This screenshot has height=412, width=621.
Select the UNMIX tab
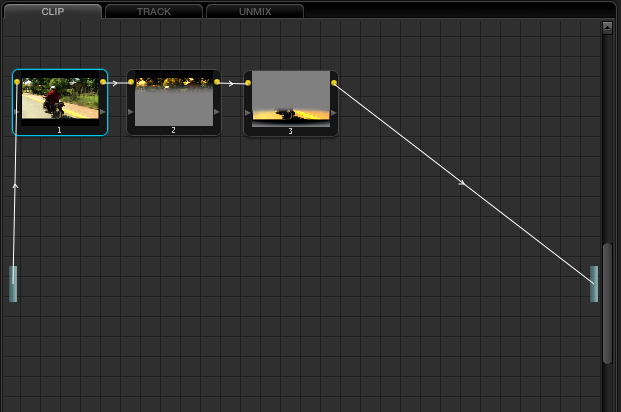(254, 11)
